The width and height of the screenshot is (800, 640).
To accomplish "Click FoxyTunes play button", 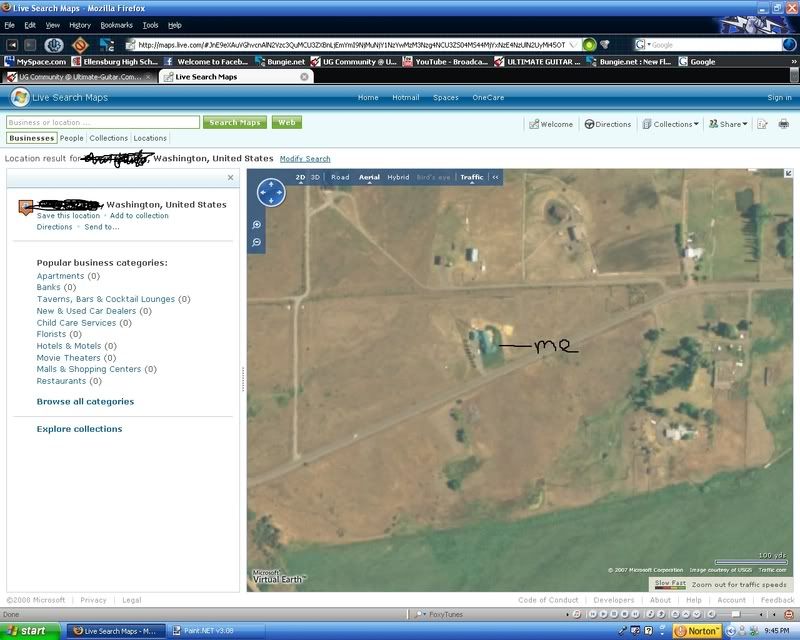I will click(603, 614).
